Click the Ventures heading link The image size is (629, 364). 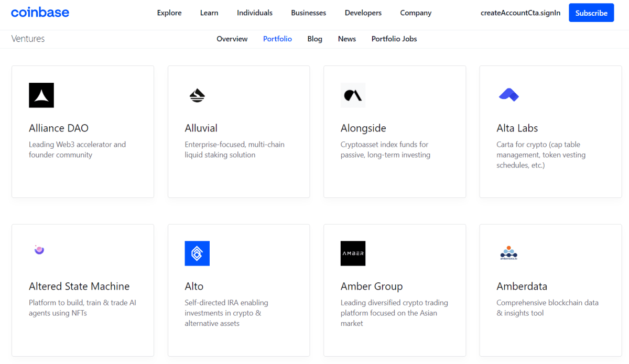pos(28,39)
